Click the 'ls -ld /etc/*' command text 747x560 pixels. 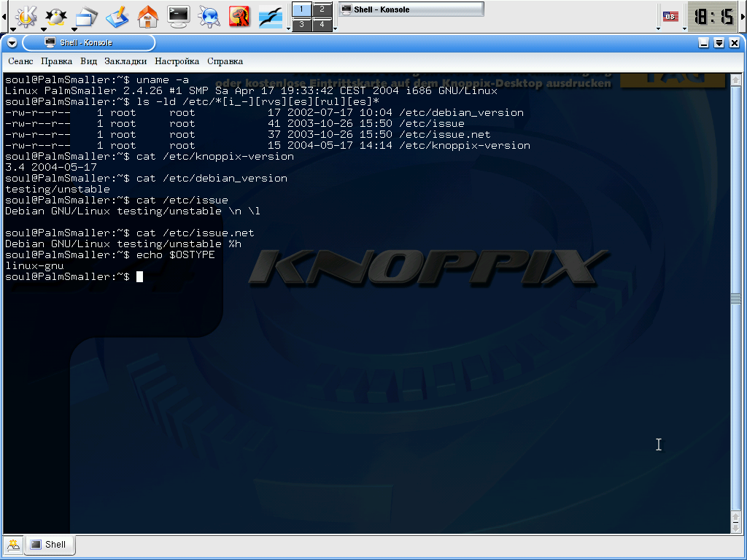point(258,102)
